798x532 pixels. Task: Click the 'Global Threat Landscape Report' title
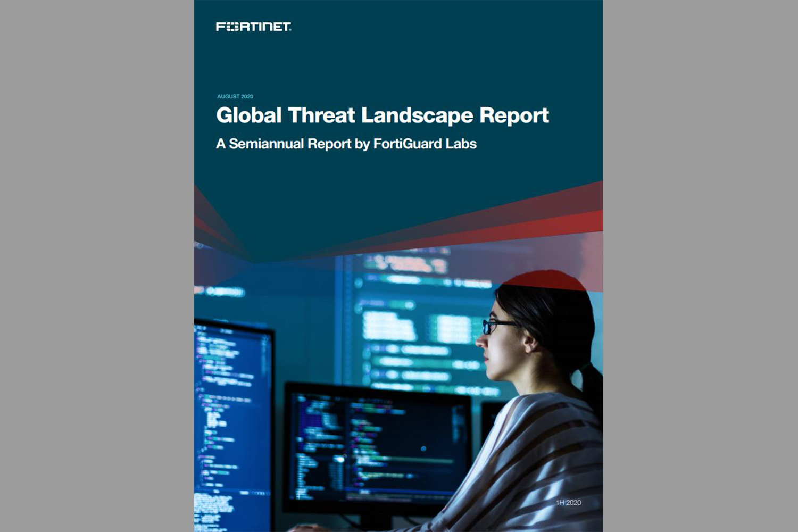383,115
